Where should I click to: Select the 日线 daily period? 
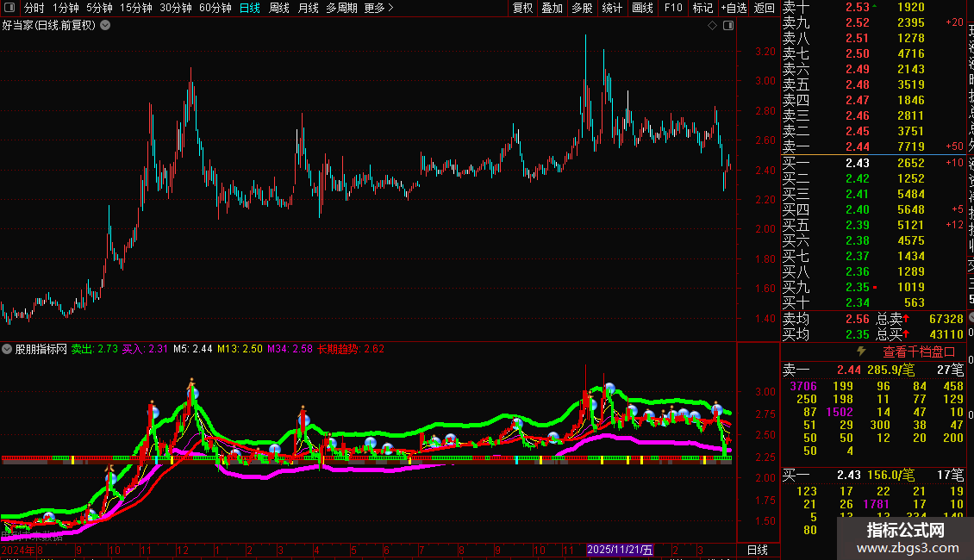(x=250, y=8)
